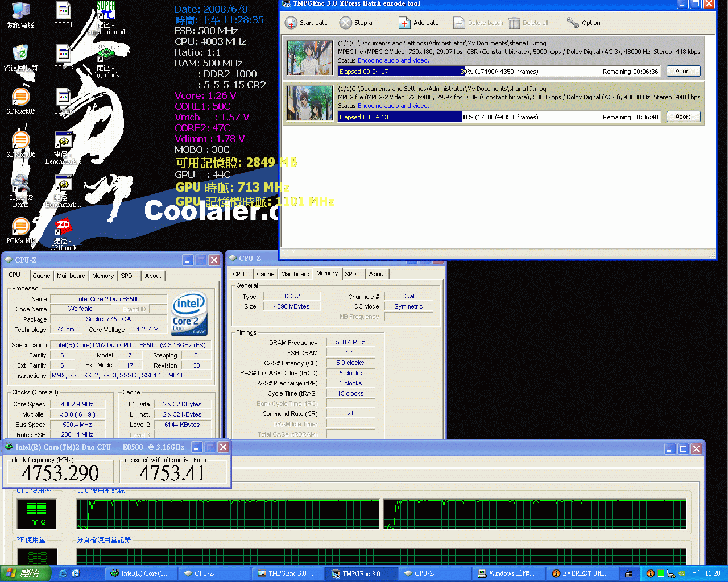Click the Intel Core 2 Duo logo

[x=189, y=314]
